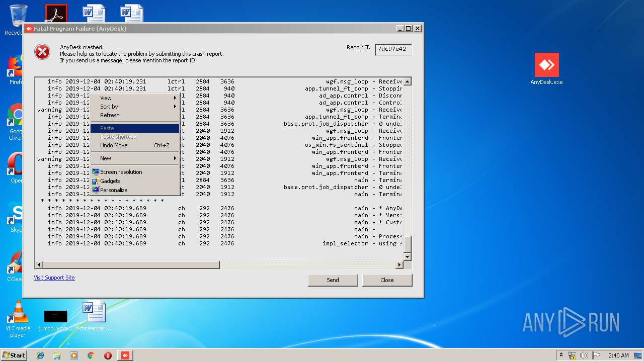Click the horizontal scroll-right arrow

pyautogui.click(x=399, y=265)
